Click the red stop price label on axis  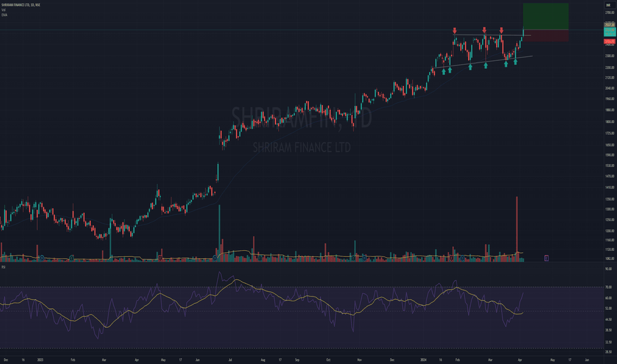pyautogui.click(x=610, y=41)
